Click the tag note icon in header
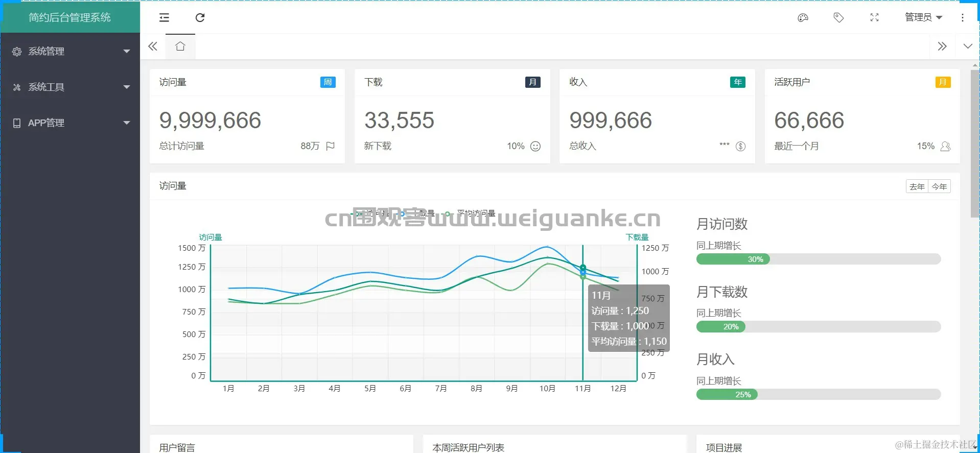Viewport: 980px width, 453px height. click(838, 18)
